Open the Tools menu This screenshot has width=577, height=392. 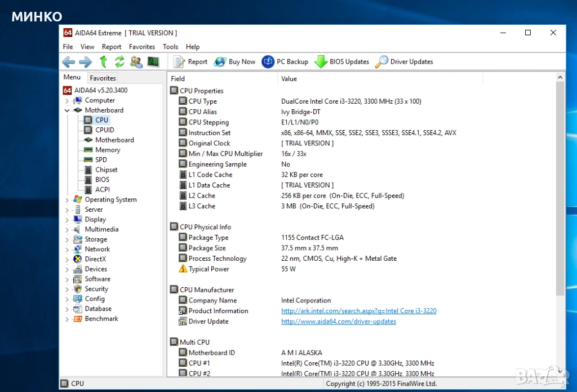point(170,47)
